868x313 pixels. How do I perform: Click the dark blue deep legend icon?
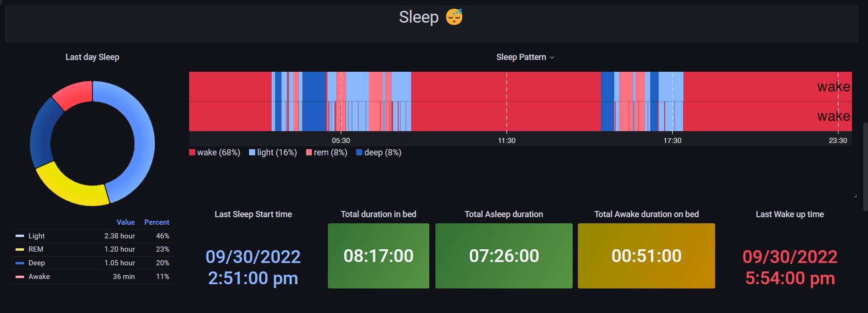(359, 152)
